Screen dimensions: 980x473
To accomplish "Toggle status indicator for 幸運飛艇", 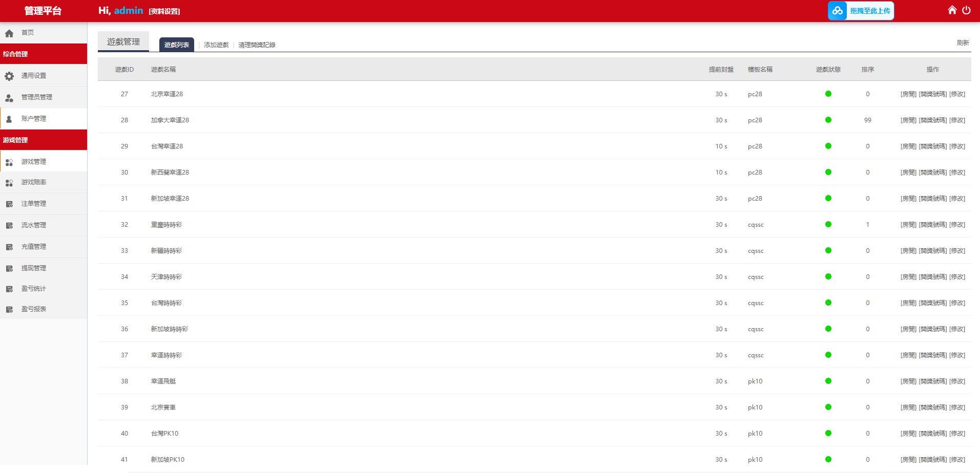I will click(x=828, y=381).
